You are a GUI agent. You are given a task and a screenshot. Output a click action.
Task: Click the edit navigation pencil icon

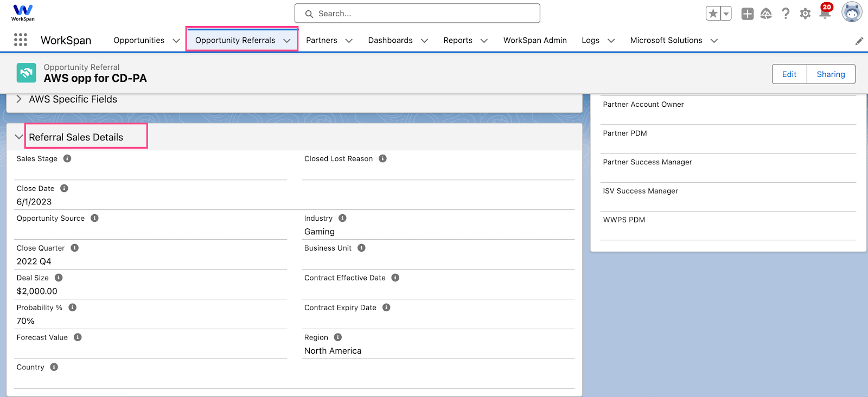859,41
